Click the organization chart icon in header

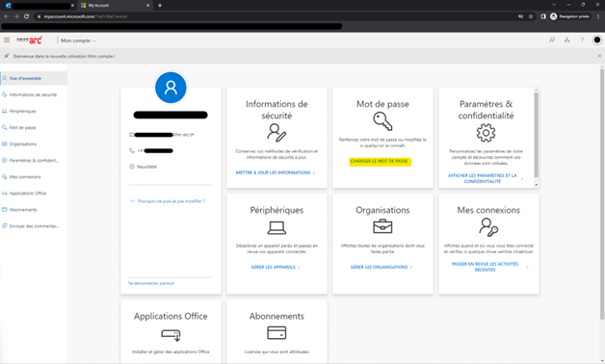tap(566, 39)
